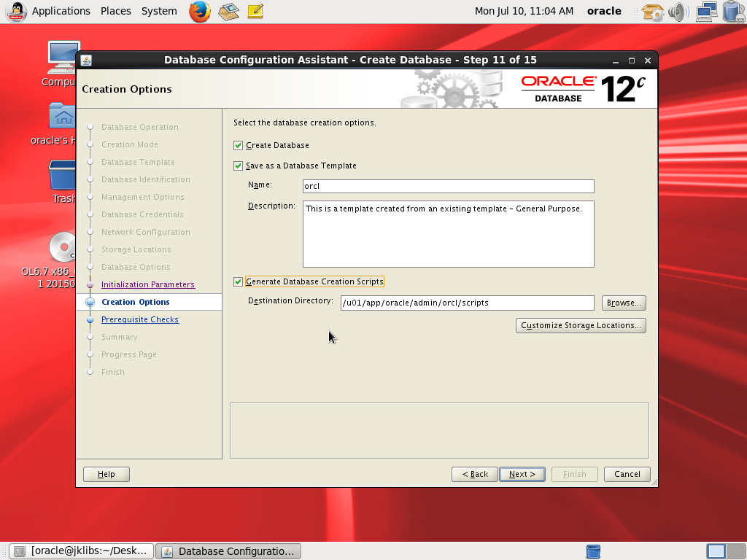Disable Generate Database Creation Scripts
This screenshot has height=560, width=747.
[238, 281]
